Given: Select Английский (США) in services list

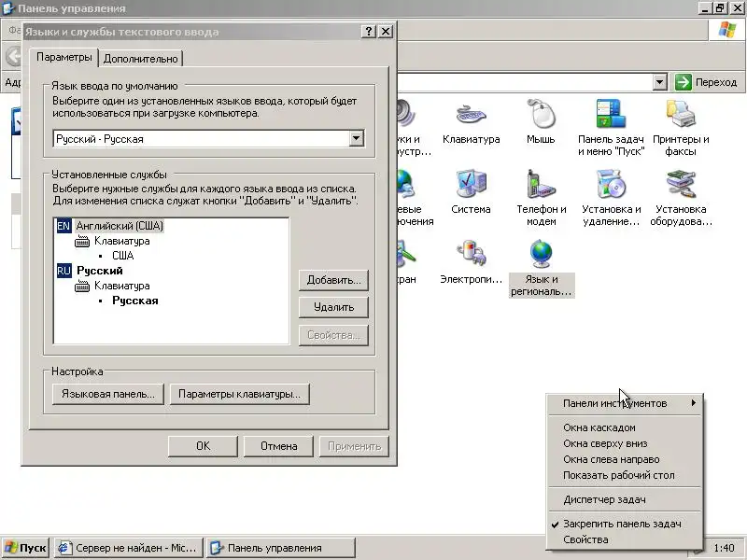Looking at the screenshot, I should [120, 226].
